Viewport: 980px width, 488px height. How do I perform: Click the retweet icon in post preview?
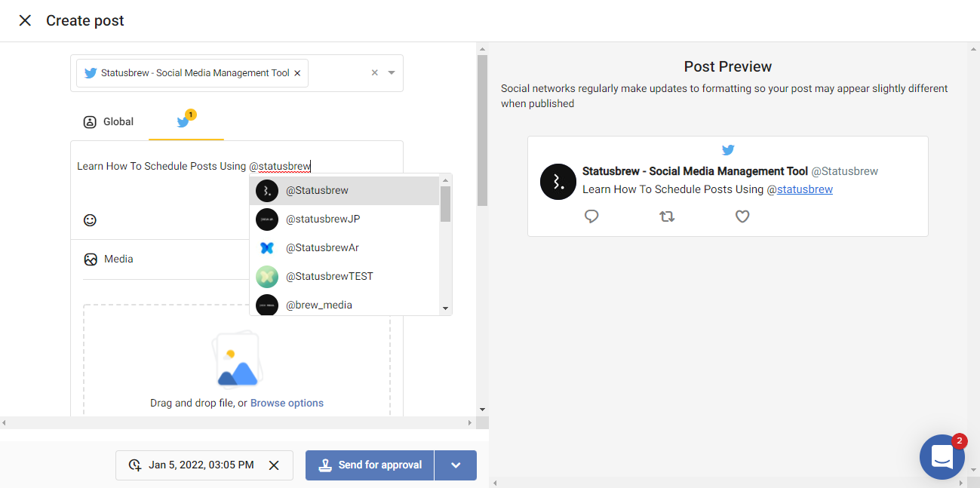(x=667, y=216)
